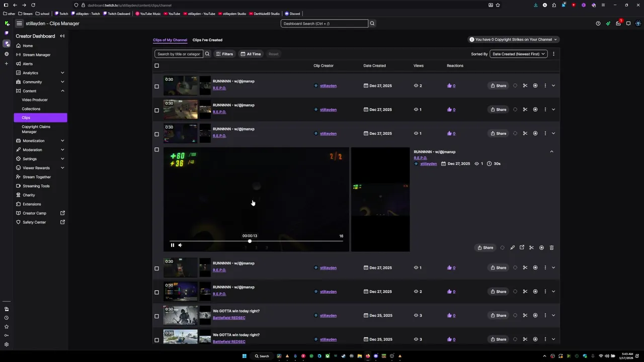This screenshot has height=362, width=644.
Task: Reload the browser page
Action: coord(33,5)
